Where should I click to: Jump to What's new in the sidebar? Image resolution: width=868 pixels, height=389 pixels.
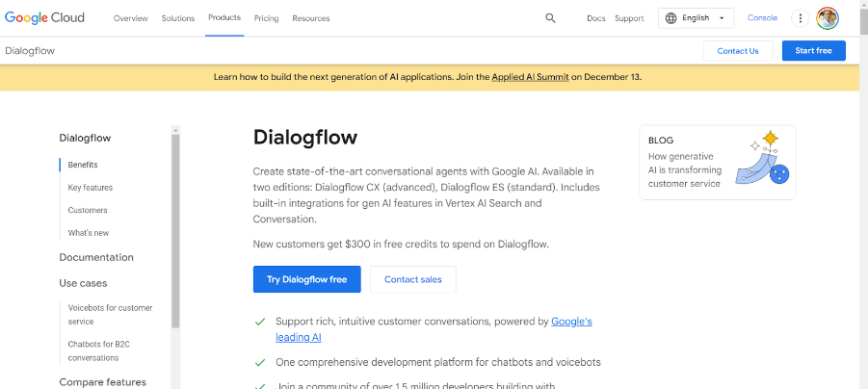coord(89,233)
